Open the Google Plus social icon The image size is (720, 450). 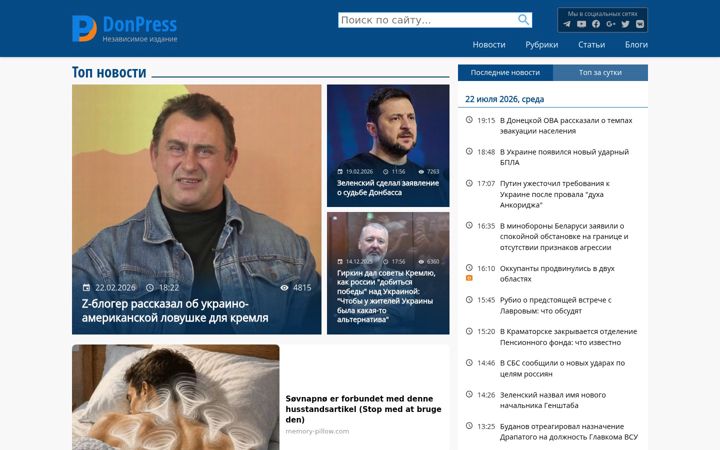(x=610, y=24)
